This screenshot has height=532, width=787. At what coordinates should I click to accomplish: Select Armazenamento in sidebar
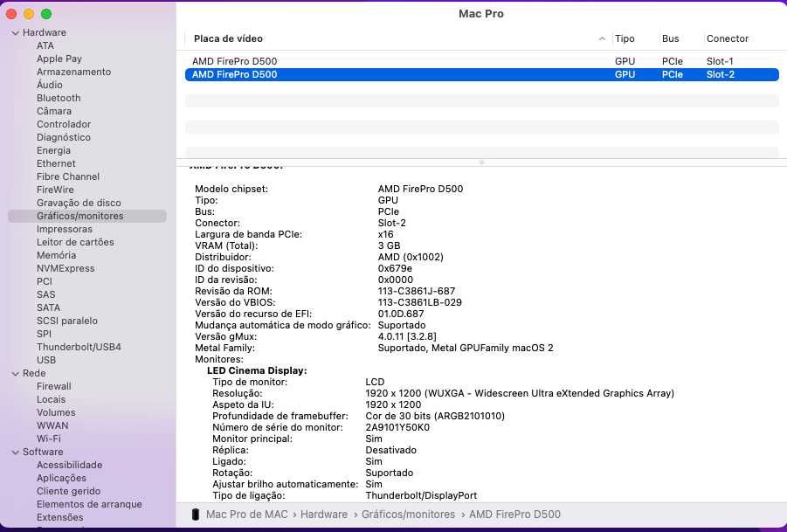point(73,72)
